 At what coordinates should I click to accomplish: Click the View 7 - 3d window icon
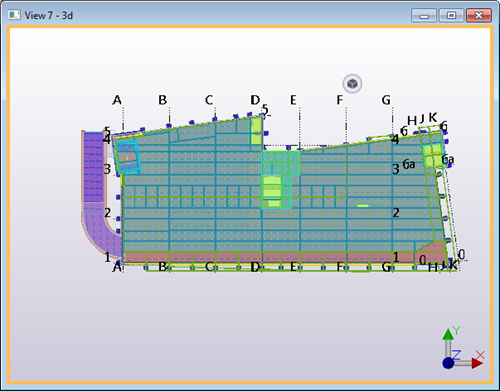coord(14,15)
